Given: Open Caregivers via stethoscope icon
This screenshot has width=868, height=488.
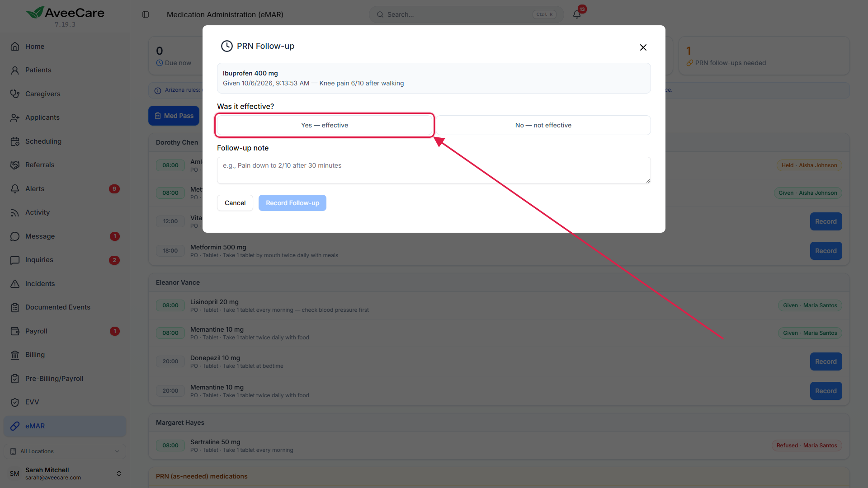Looking at the screenshot, I should click(x=15, y=94).
